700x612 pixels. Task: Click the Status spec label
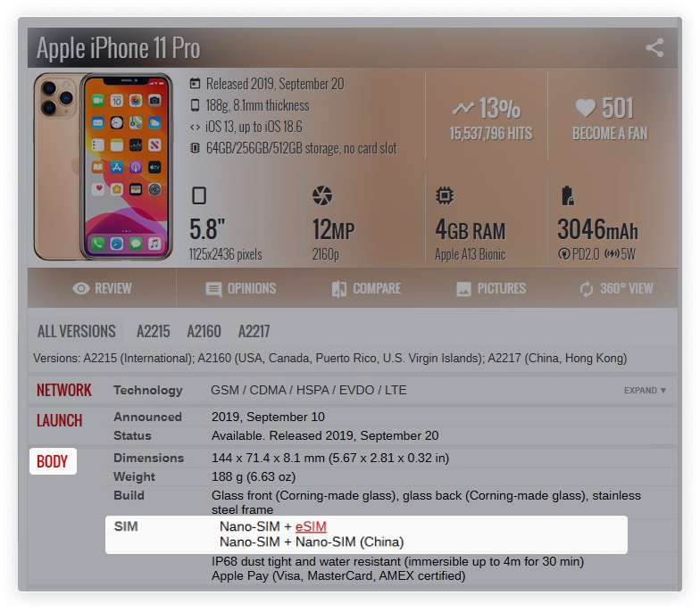(x=132, y=435)
